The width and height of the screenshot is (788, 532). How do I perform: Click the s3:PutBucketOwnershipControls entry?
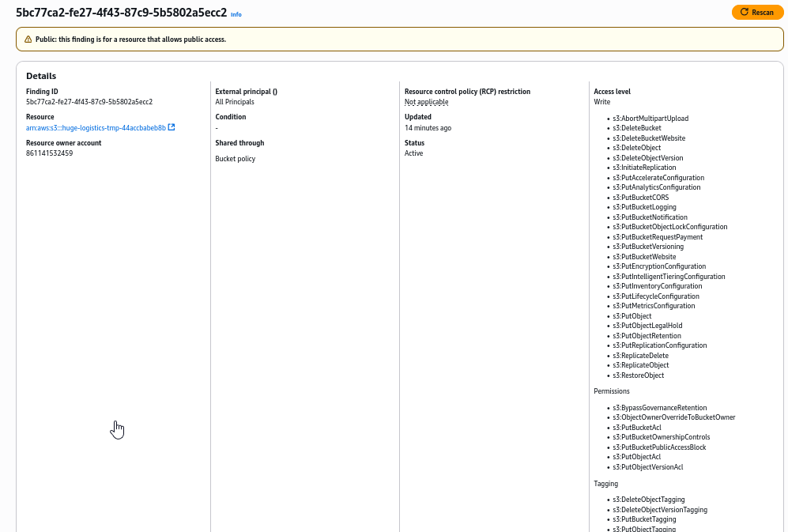point(662,437)
